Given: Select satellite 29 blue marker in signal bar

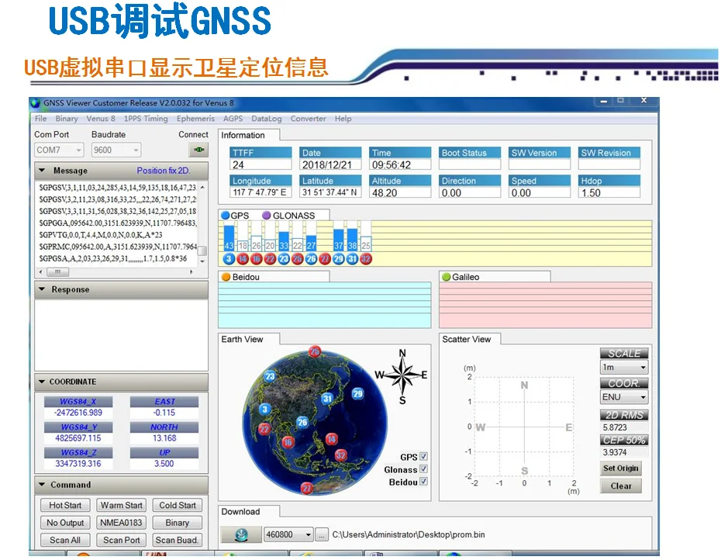Looking at the screenshot, I should (x=339, y=259).
